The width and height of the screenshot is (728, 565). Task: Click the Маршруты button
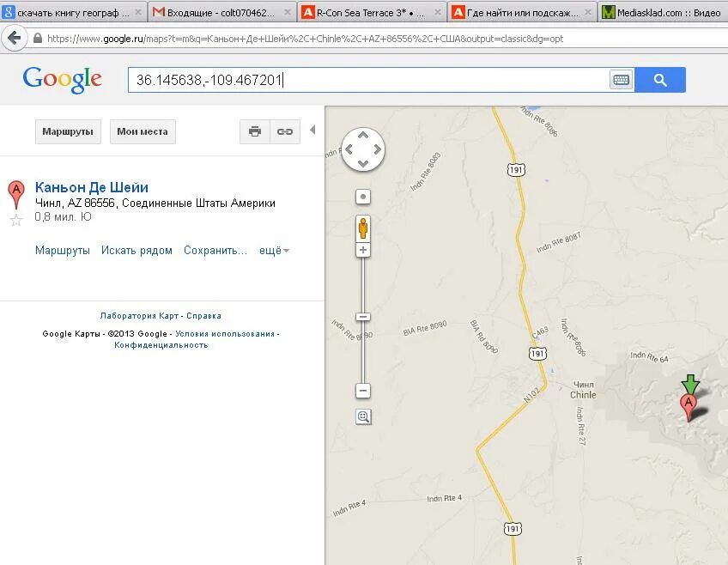(x=68, y=131)
